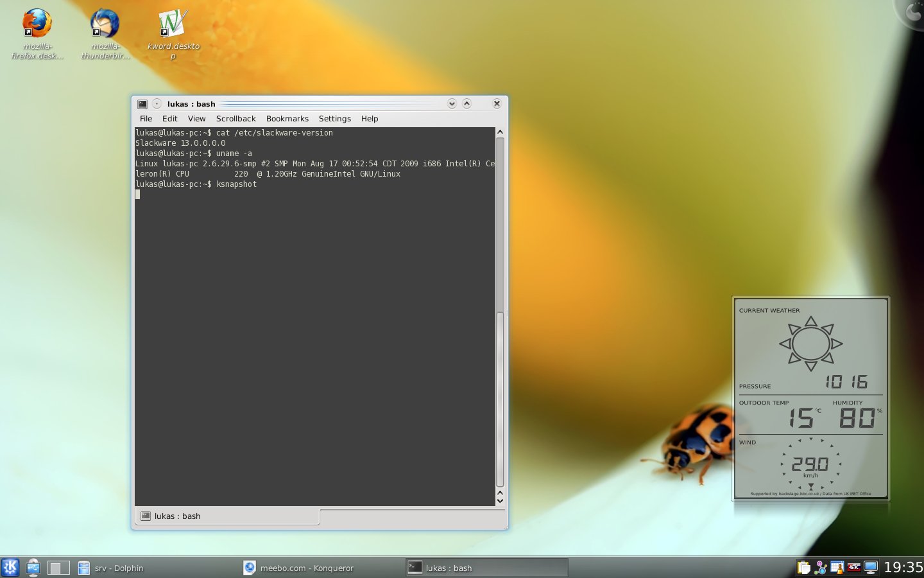The image size is (924, 578).
Task: Open the Firefox desktop shortcut icon
Action: [x=37, y=24]
